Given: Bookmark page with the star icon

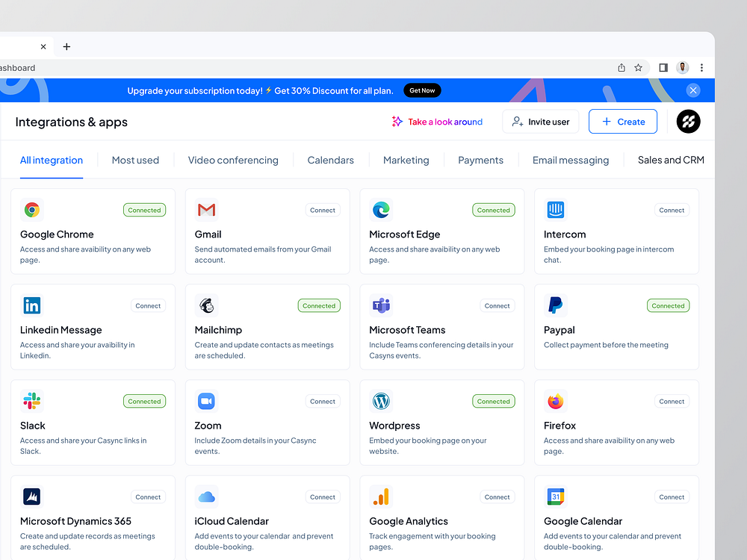Looking at the screenshot, I should (638, 68).
